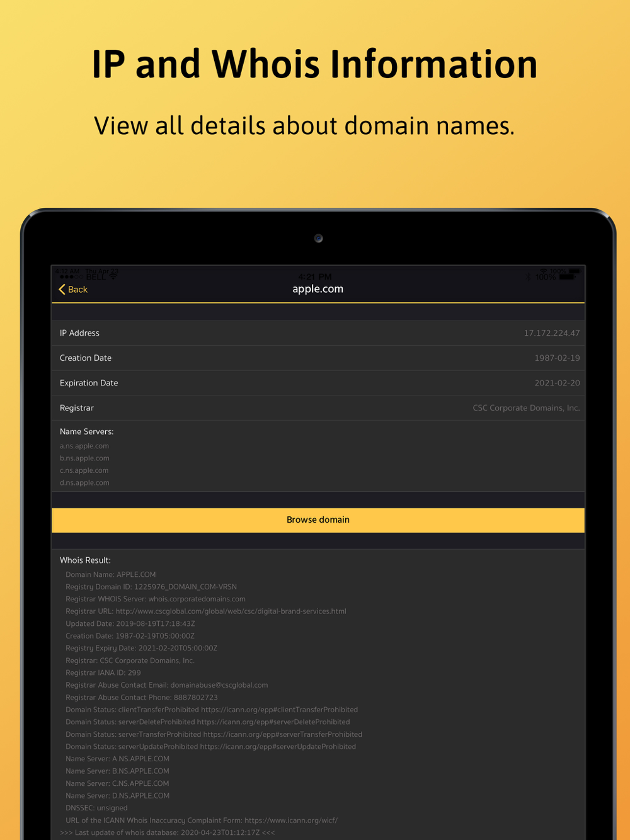Select name server c.ns.apple.com
Image resolution: width=630 pixels, height=840 pixels.
[x=84, y=470]
